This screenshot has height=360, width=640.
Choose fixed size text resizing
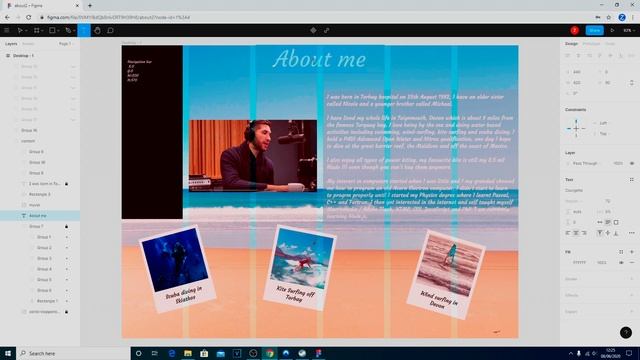point(616,222)
